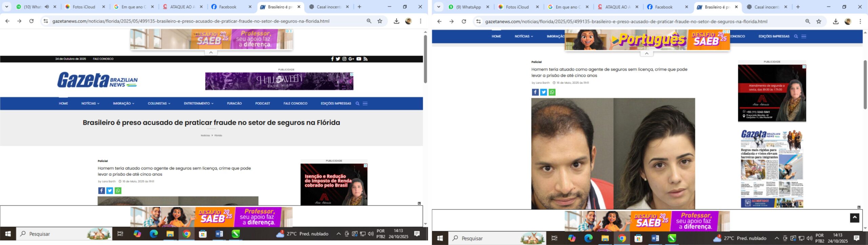Open the Google+ icon in the black header bar

click(351, 59)
